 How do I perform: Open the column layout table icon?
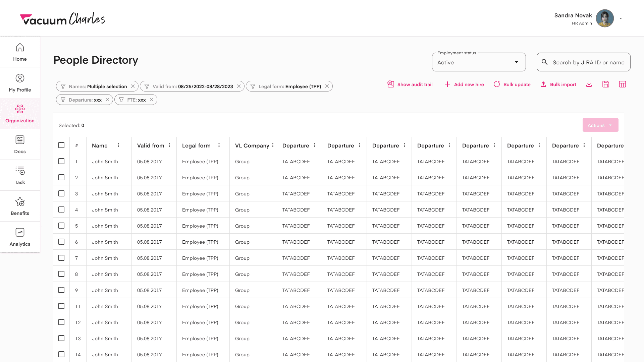pos(623,84)
